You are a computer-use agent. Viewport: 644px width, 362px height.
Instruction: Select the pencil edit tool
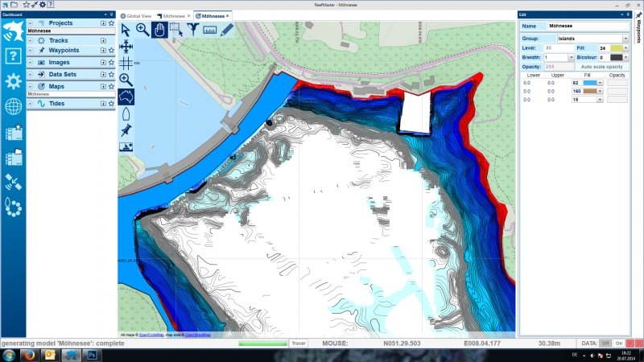[226, 30]
